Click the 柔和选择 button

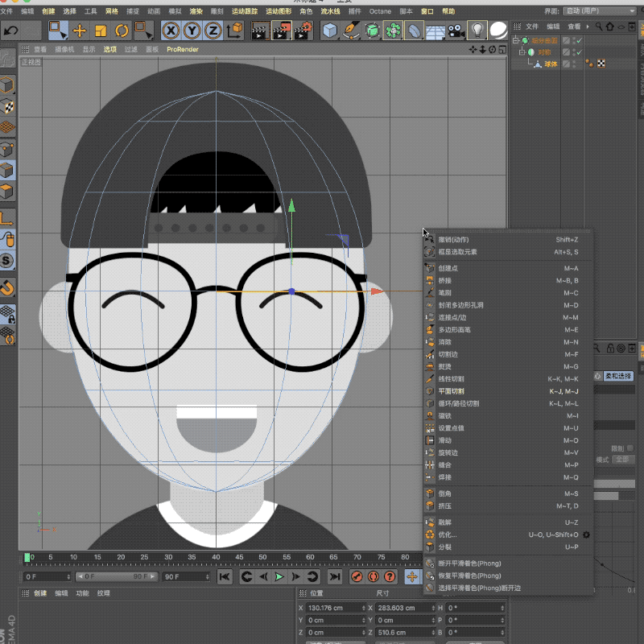(618, 376)
